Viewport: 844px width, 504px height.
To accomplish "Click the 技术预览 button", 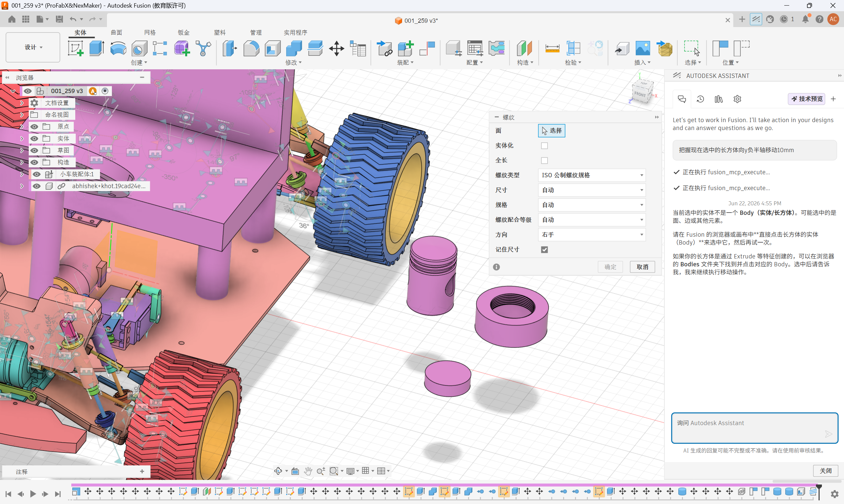I will point(807,99).
